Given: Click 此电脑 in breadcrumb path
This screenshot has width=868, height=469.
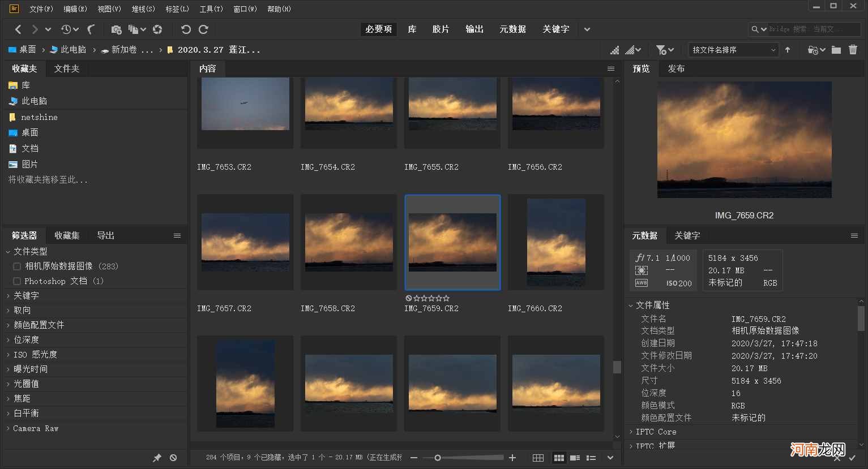Looking at the screenshot, I should click(68, 50).
